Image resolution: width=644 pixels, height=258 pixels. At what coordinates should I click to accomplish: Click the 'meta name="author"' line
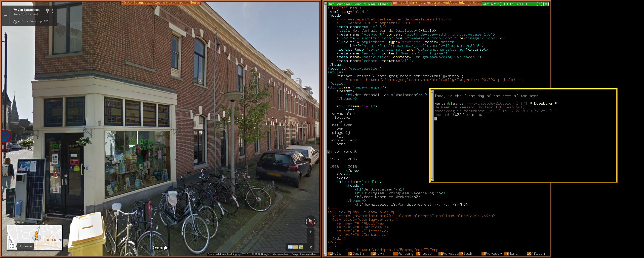point(392,53)
